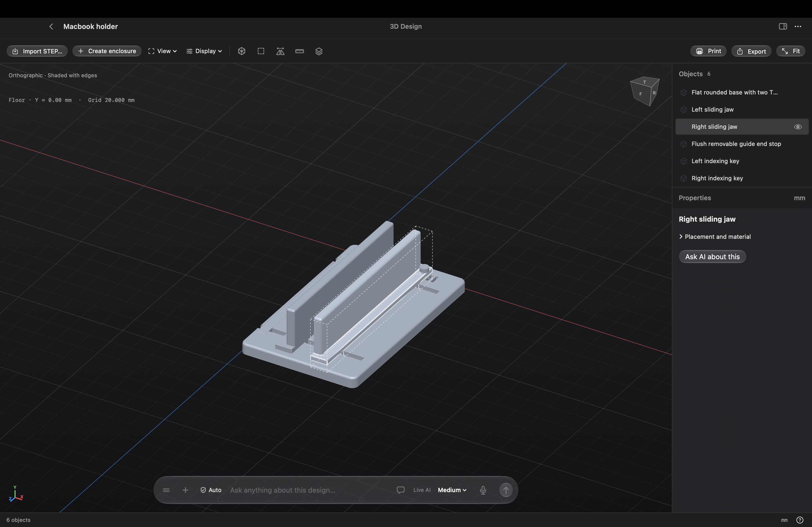The height and width of the screenshot is (527, 812).
Task: Click the chat bubble icon in prompt bar
Action: click(x=401, y=490)
